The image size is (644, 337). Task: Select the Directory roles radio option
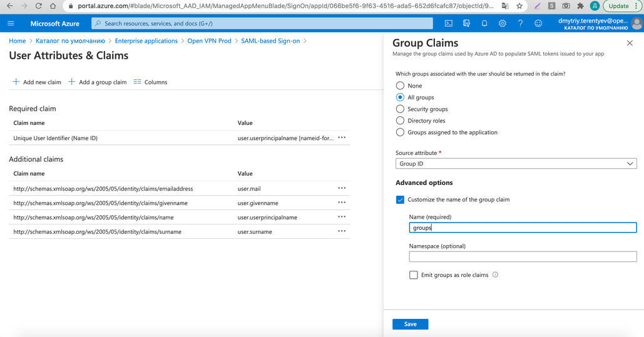point(400,121)
